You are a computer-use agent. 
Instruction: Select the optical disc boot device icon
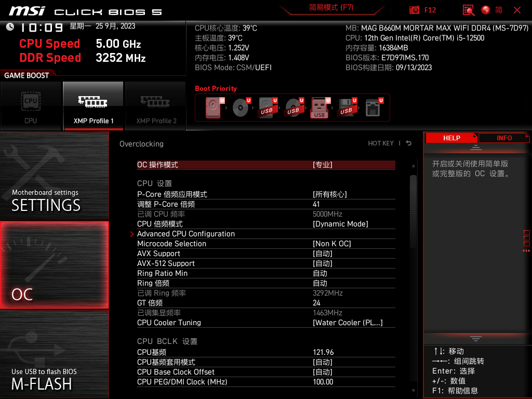point(240,107)
